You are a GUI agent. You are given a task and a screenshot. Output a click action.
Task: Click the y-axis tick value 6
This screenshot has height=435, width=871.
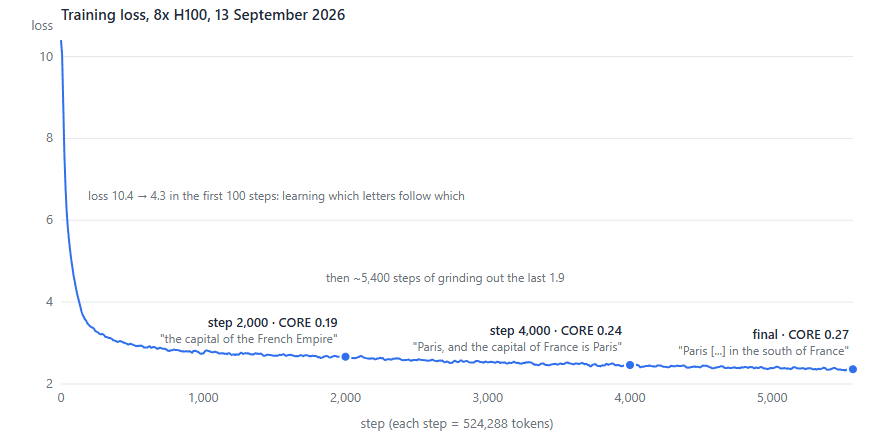49,221
